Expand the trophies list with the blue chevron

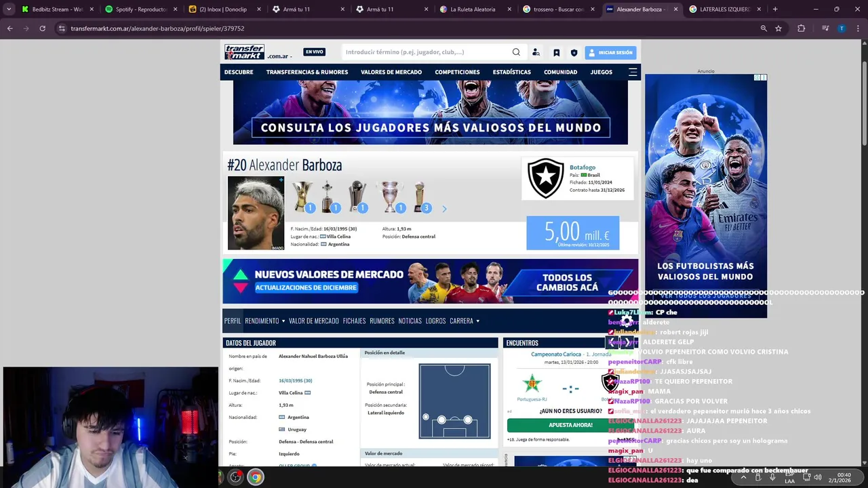tap(444, 209)
